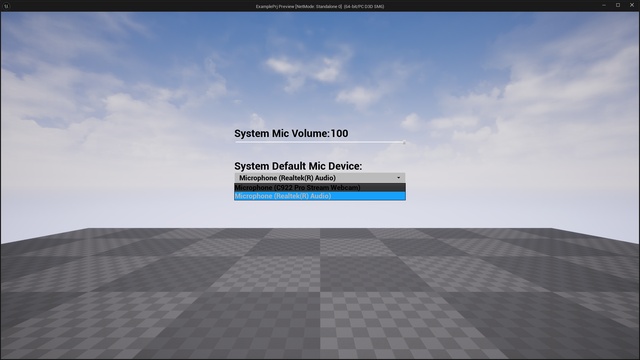
Task: Click the middle of the mic volume slider track
Action: coord(320,142)
